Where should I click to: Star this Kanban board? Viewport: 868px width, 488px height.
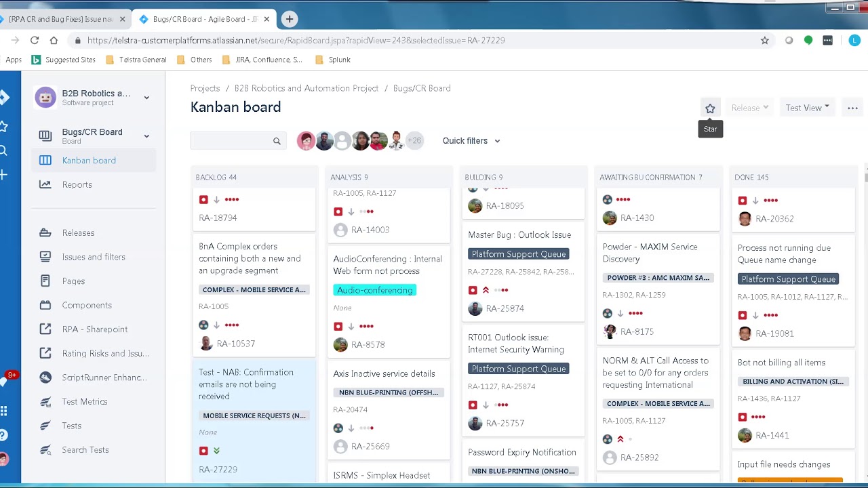710,108
